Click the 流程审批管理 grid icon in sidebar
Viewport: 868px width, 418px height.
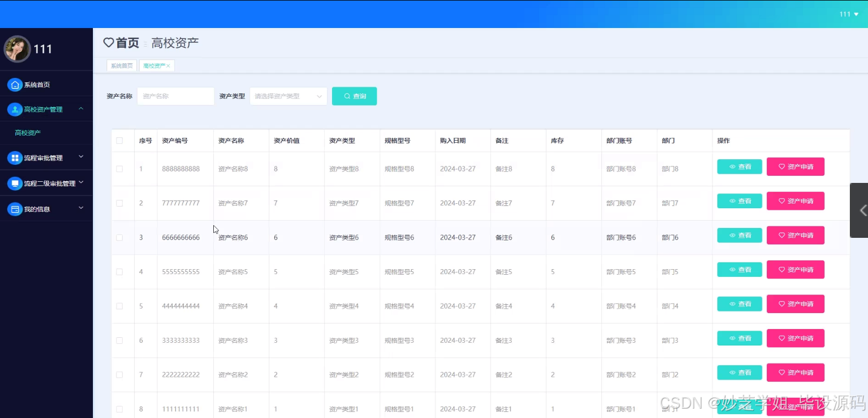15,158
